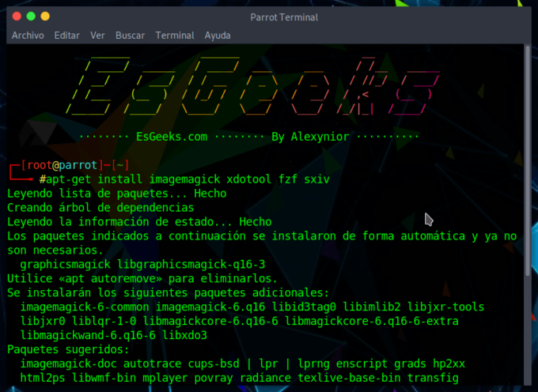538x392 pixels.
Task: Click the suggested package 'cups-bsd'
Action: 214,364
